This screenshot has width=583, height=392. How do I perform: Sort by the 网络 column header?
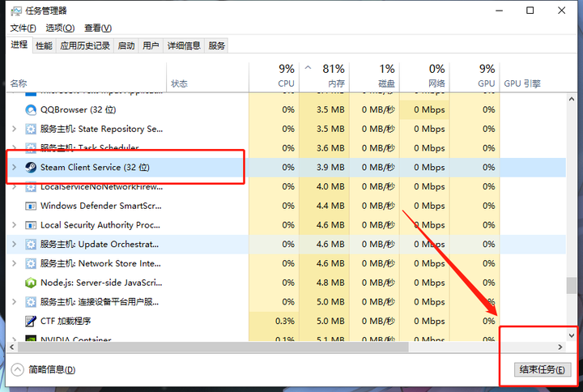pyautogui.click(x=424, y=78)
